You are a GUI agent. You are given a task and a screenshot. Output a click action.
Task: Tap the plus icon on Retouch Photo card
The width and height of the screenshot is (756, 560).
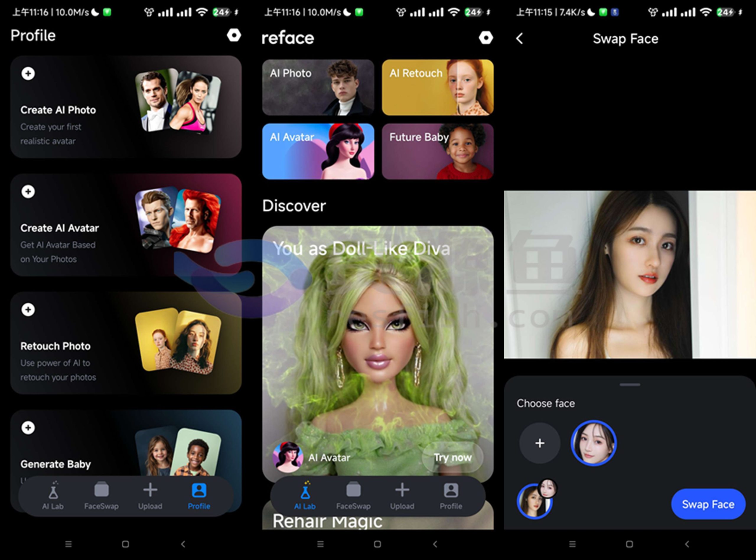tap(28, 310)
